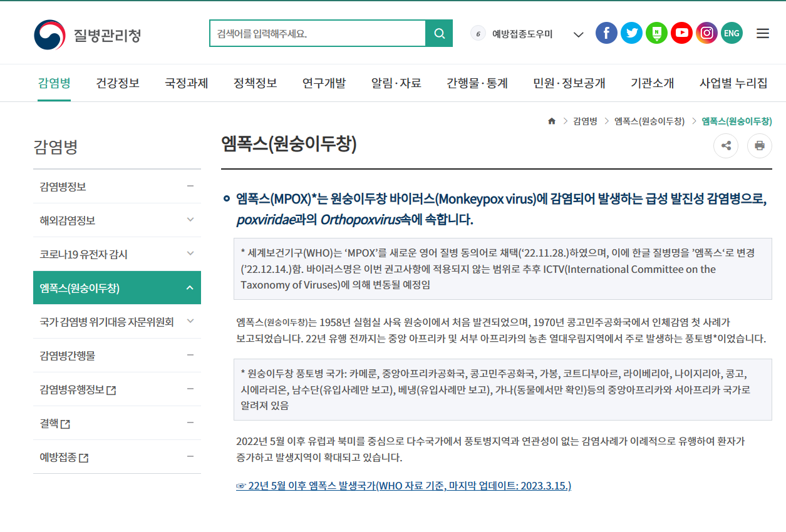This screenshot has height=532, width=786.
Task: Collapse the 엠폭스(원숭이두창) sidebar section
Action: [190, 288]
